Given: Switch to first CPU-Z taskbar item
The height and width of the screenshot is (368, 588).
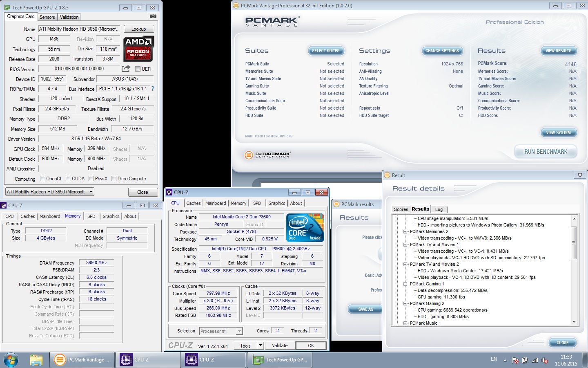Looking at the screenshot, I should click(x=149, y=360).
